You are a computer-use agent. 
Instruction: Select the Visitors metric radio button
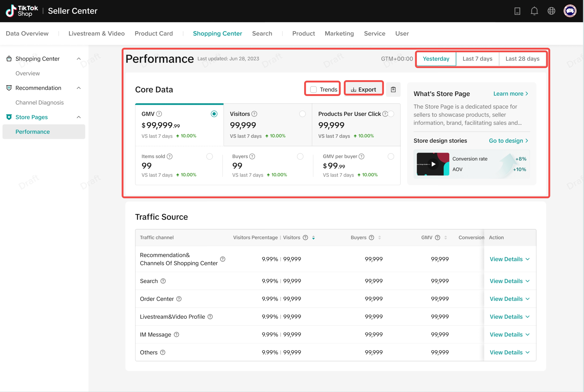[302, 114]
